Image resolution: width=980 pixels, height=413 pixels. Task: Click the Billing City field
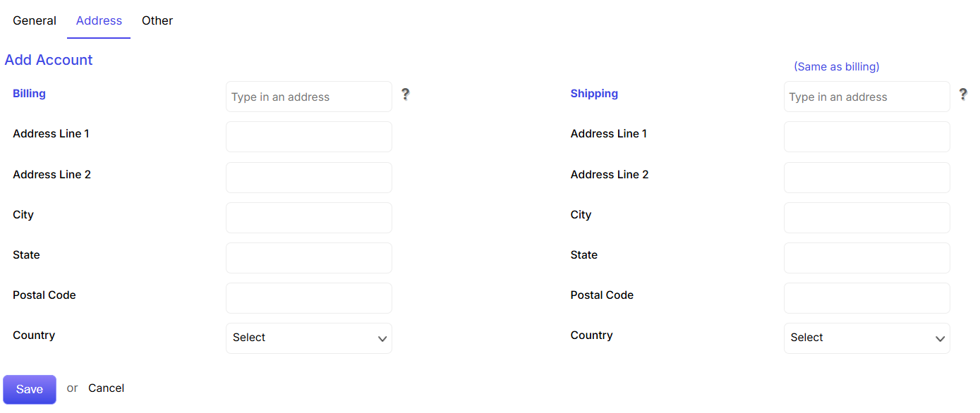(x=309, y=218)
